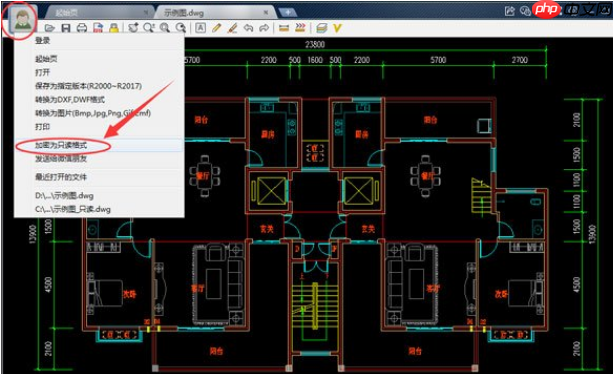Select the yellow pencil drawing tool

point(217,28)
